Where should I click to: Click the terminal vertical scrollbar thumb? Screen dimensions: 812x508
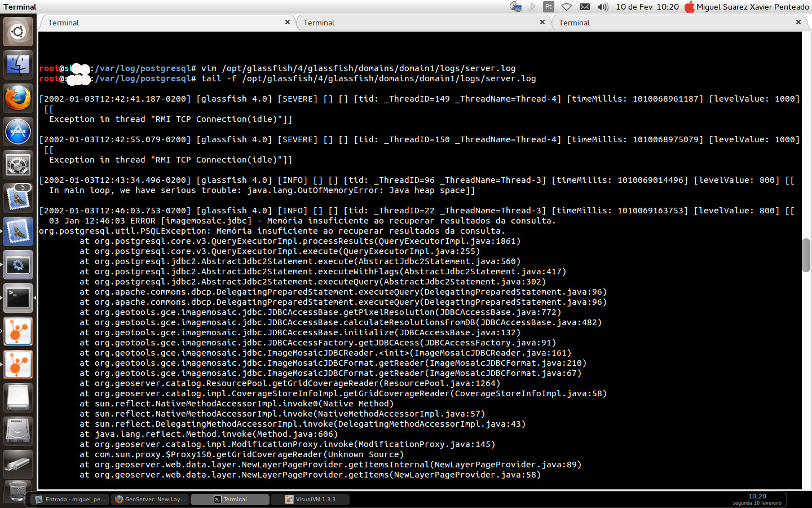(806, 255)
